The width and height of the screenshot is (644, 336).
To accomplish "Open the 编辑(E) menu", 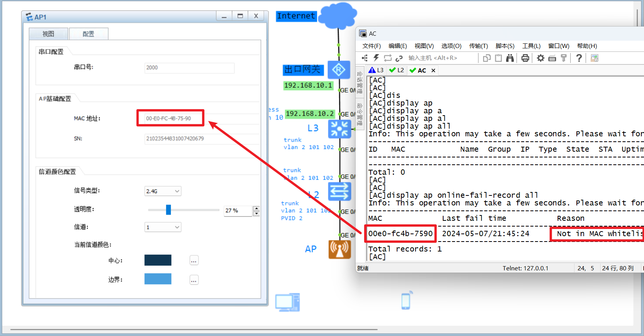I will [397, 46].
